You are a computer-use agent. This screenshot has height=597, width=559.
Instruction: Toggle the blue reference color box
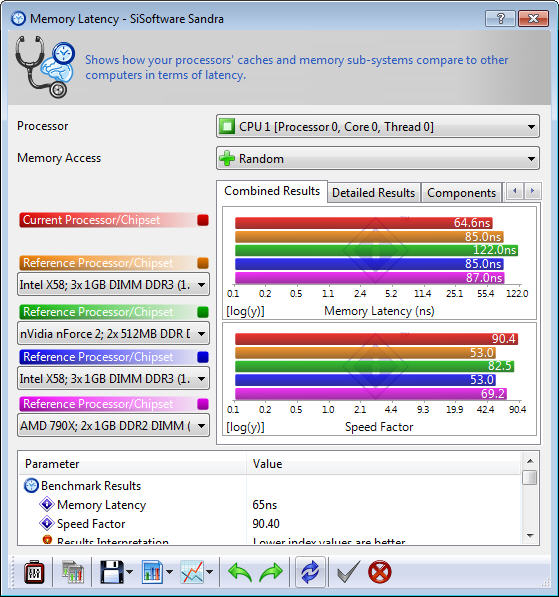pos(203,357)
